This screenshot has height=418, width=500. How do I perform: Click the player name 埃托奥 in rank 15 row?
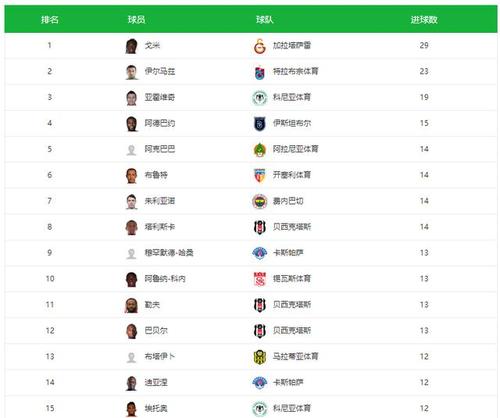pyautogui.click(x=156, y=408)
